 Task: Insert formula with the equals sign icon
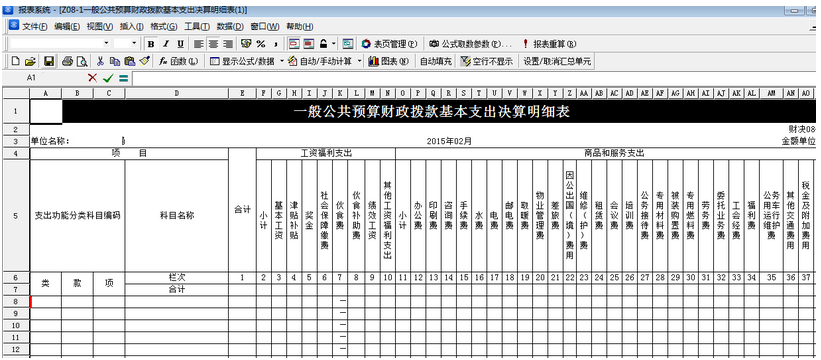tap(123, 78)
